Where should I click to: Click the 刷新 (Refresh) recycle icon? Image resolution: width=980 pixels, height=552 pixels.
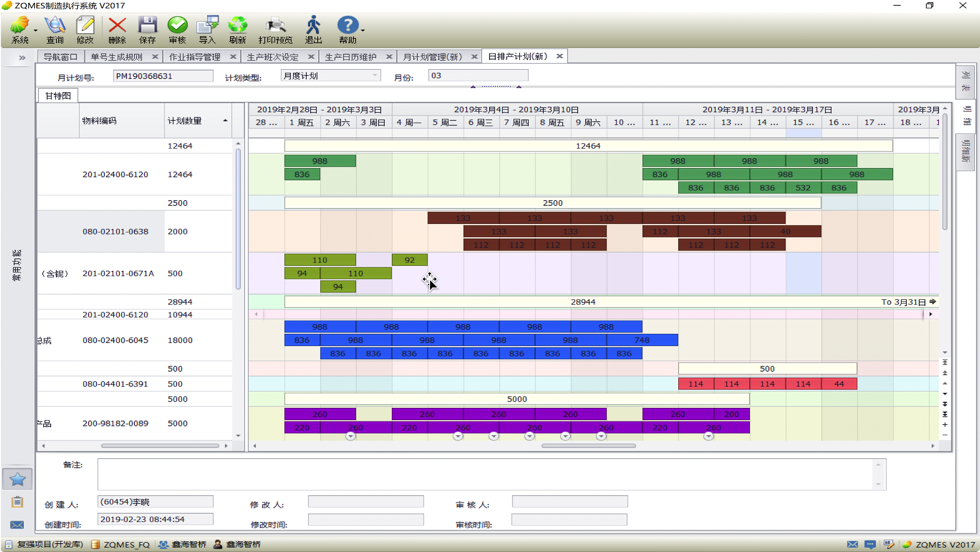(237, 30)
